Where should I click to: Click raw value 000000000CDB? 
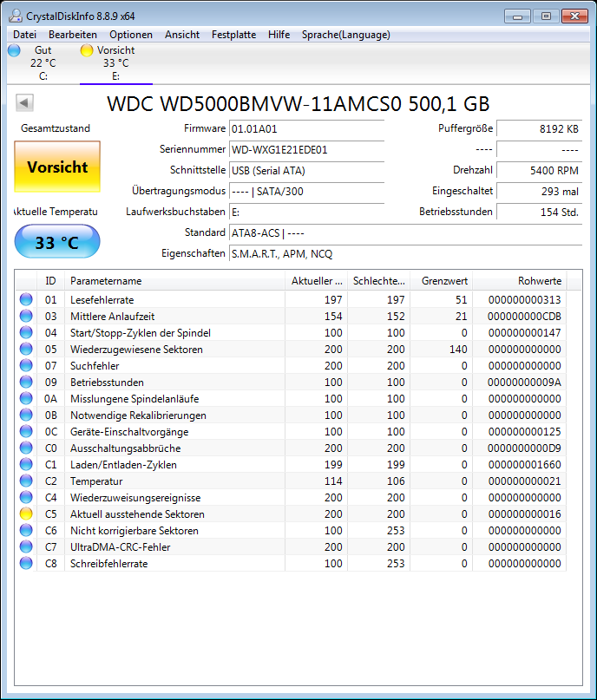(524, 317)
